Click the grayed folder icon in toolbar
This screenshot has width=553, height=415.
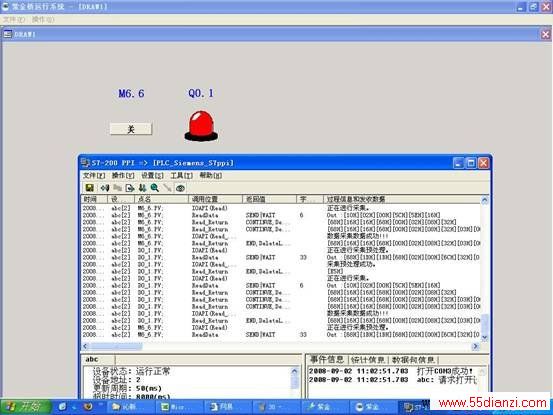pos(117,188)
